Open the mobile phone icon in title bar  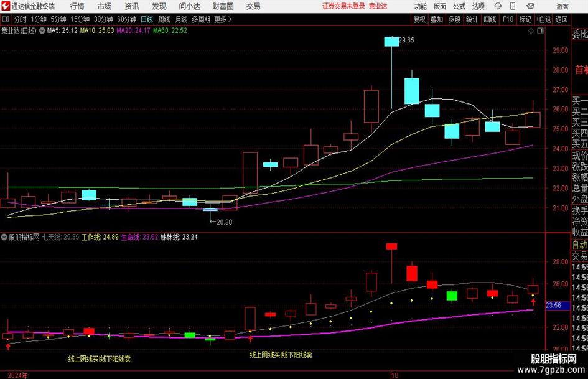pyautogui.click(x=513, y=6)
